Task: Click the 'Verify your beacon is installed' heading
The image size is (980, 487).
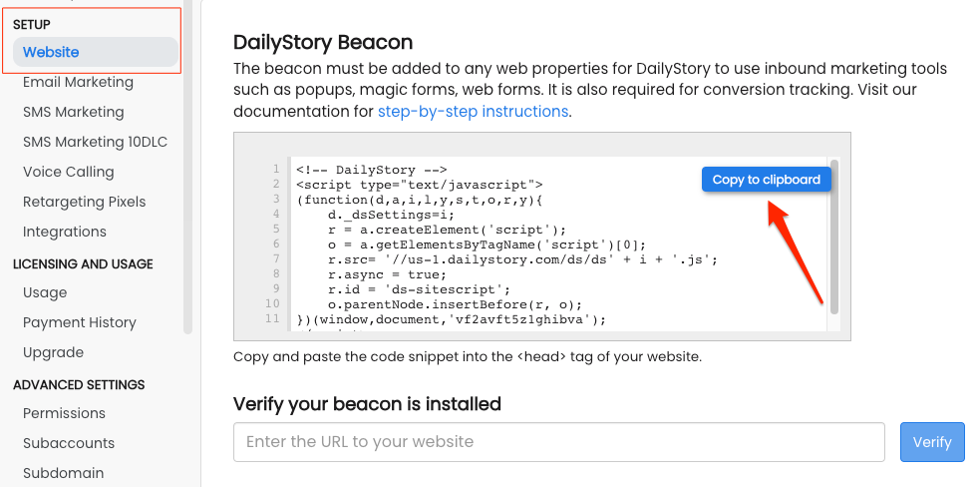Action: [368, 404]
